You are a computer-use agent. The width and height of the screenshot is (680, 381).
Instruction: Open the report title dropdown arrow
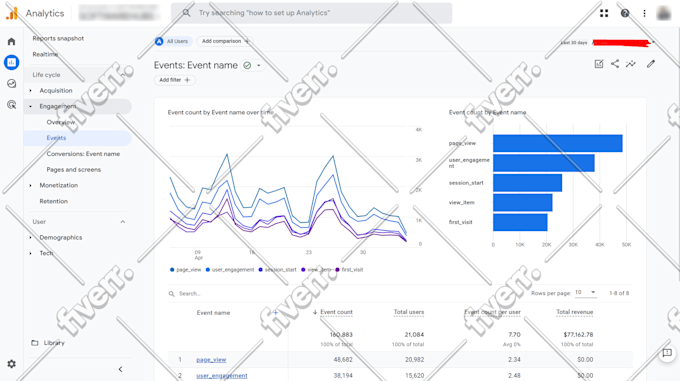click(259, 65)
